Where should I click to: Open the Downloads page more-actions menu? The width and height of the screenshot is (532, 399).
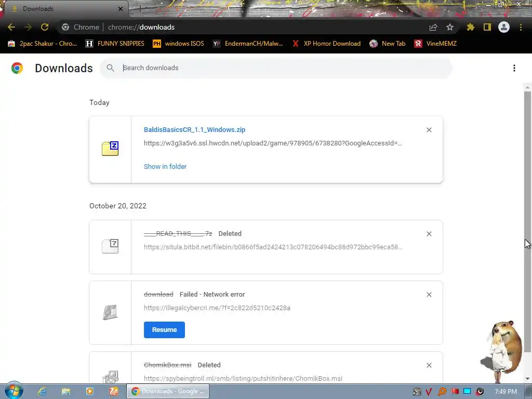[514, 68]
